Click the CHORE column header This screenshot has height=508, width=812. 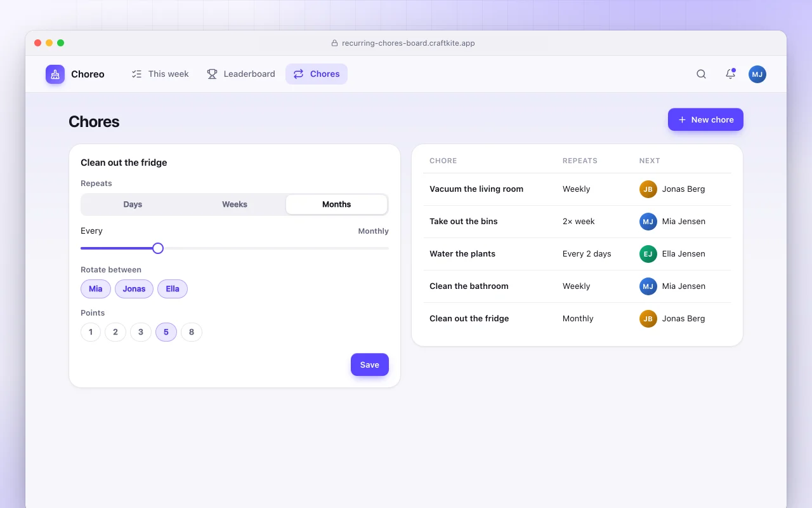point(443,161)
